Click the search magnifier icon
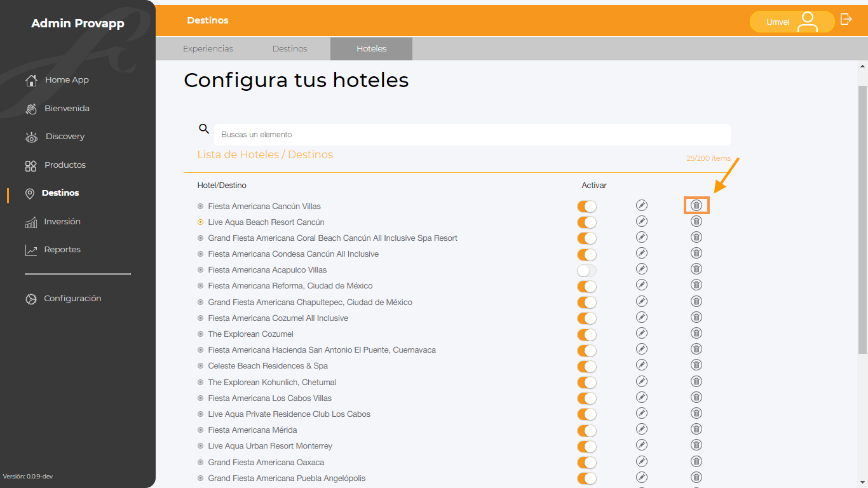The image size is (868, 488). pos(204,129)
